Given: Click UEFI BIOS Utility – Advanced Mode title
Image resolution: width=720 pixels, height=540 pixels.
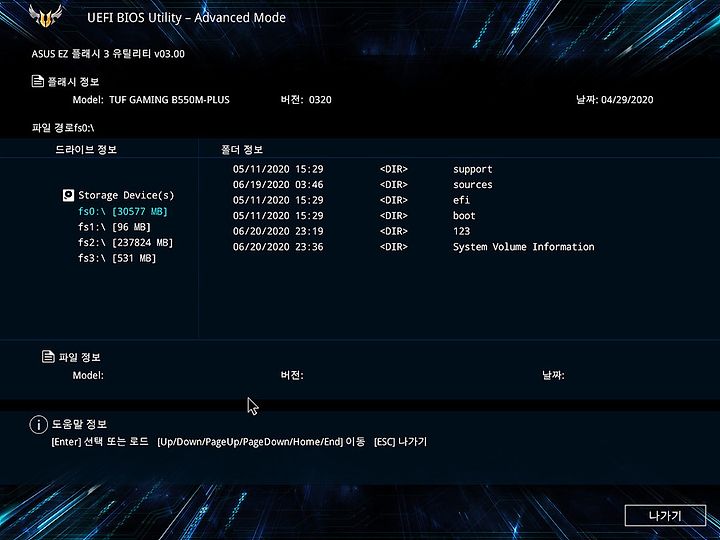Looking at the screenshot, I should click(186, 18).
